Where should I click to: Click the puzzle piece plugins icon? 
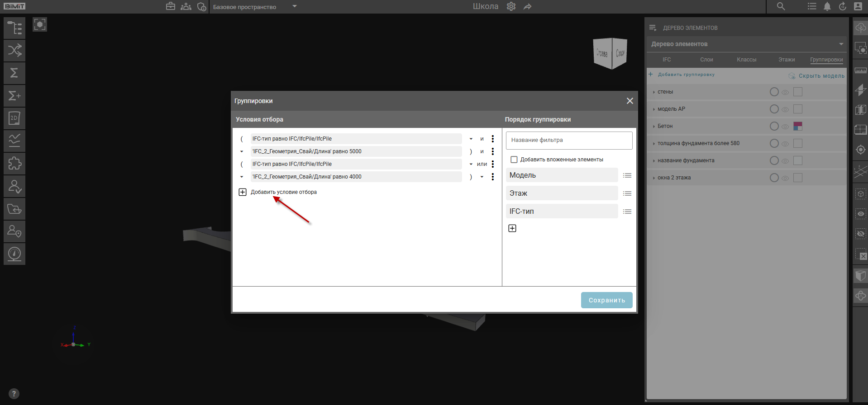click(14, 164)
